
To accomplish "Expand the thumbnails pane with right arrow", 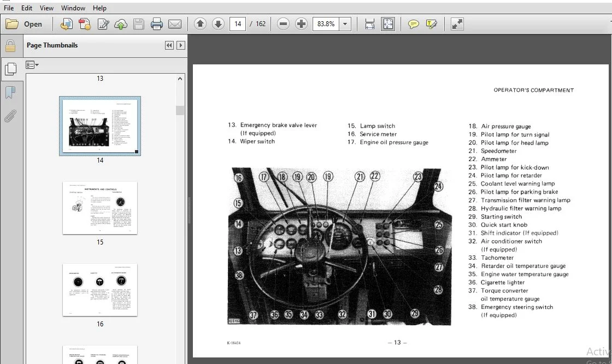I will pyautogui.click(x=181, y=45).
